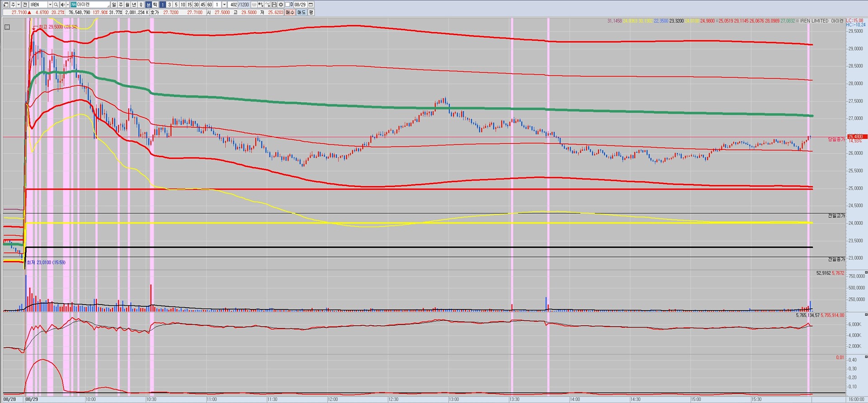Image resolution: width=868 pixels, height=403 pixels.
Task: Switch to 틱 (tick) chart mode
Action: (155, 5)
